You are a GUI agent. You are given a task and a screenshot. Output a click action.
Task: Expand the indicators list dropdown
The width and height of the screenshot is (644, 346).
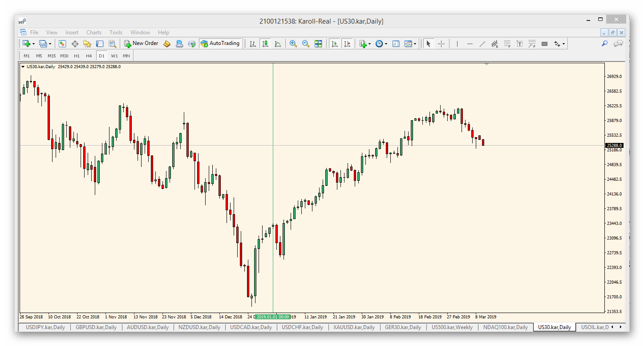(x=369, y=44)
